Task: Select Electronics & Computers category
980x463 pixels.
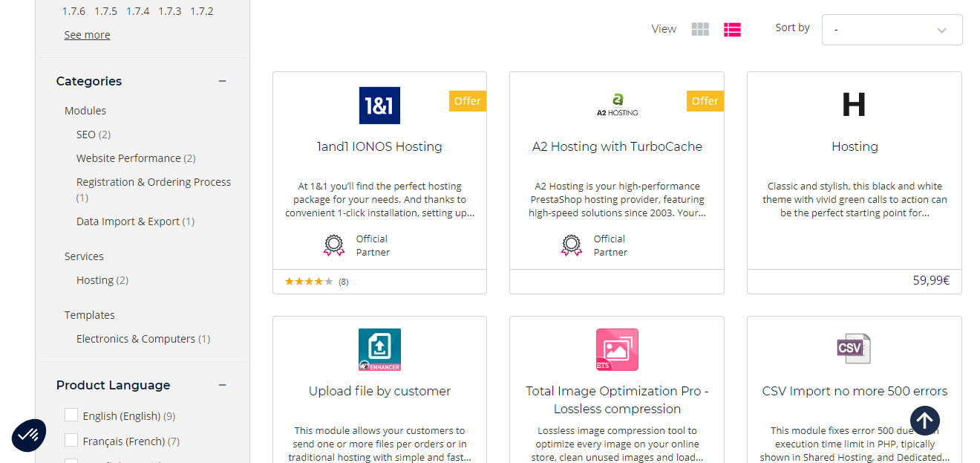Action: 143,339
